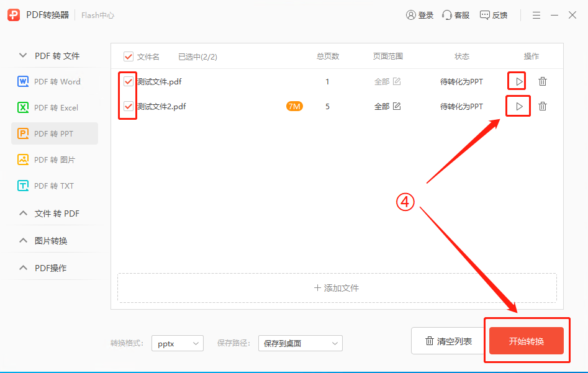Switch to the PDF 转 PPT tab

[55, 133]
